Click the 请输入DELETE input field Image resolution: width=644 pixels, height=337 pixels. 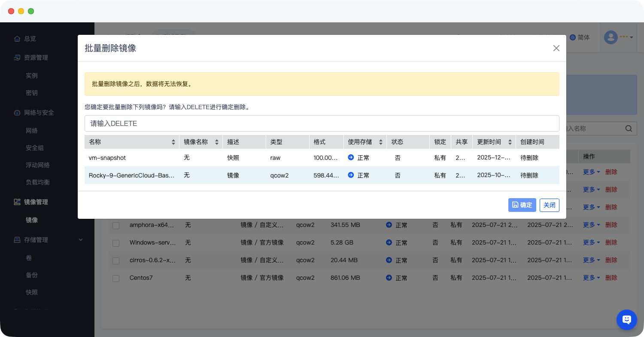pyautogui.click(x=322, y=123)
